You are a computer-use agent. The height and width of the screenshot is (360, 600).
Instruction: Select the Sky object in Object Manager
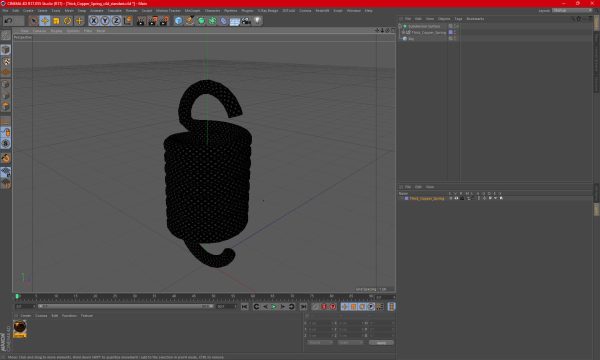point(411,39)
